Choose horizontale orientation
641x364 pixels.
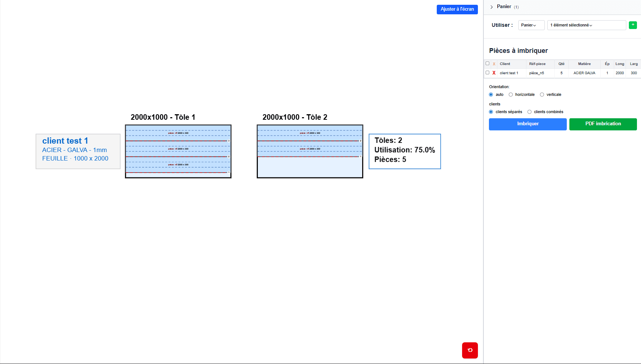(x=511, y=95)
